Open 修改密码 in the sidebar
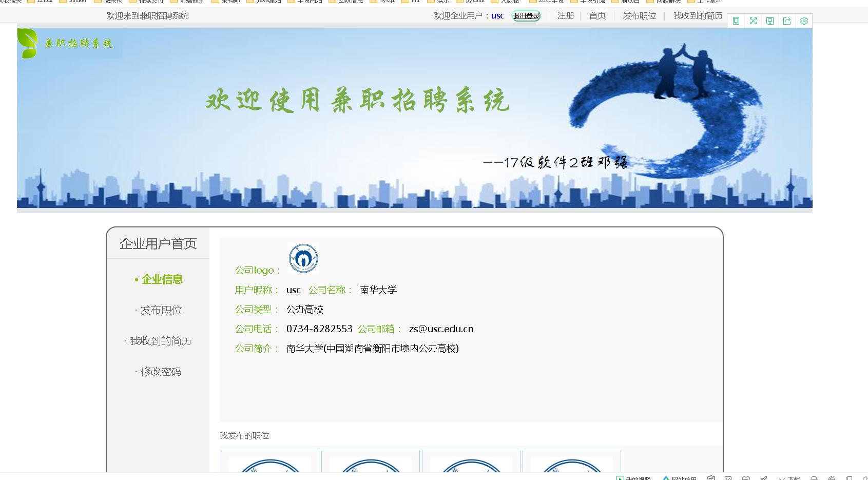The image size is (868, 480). coord(160,371)
